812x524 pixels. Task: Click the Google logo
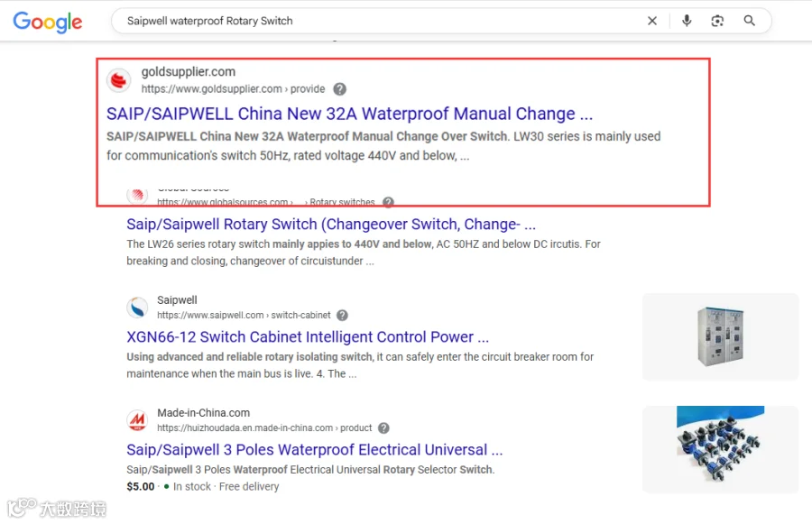[x=48, y=22]
